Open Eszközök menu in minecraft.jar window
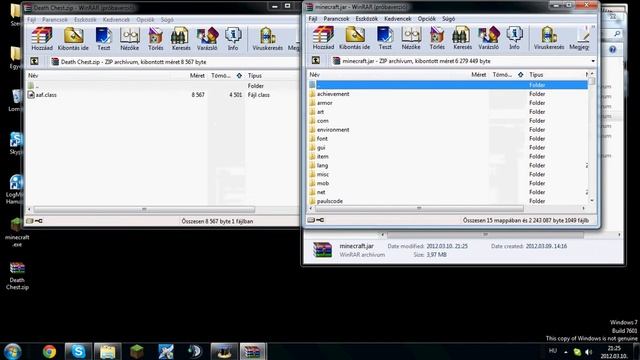Viewport: 640px width, 360px height. point(367,19)
